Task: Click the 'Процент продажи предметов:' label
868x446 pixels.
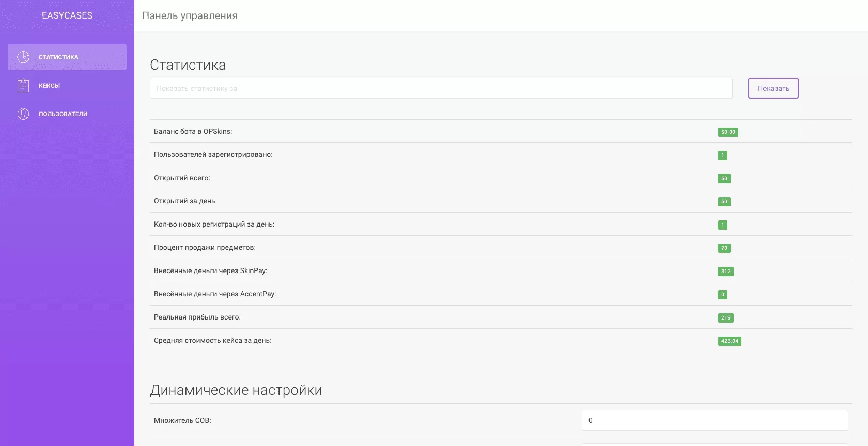Action: point(205,248)
